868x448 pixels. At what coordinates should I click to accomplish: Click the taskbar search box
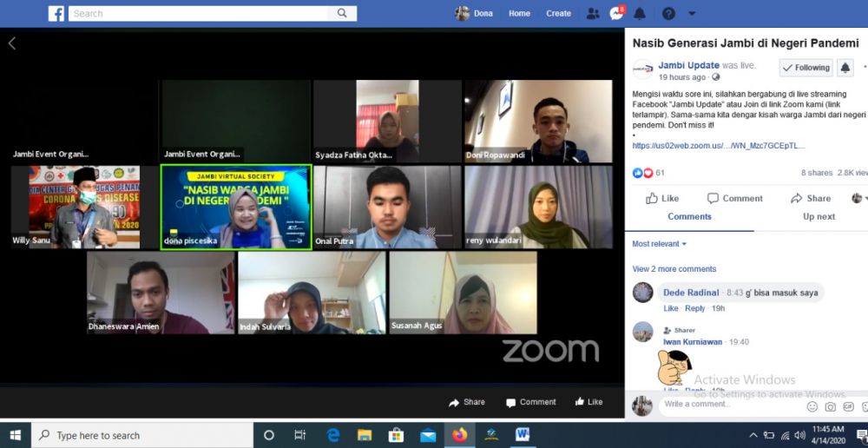coord(142,435)
